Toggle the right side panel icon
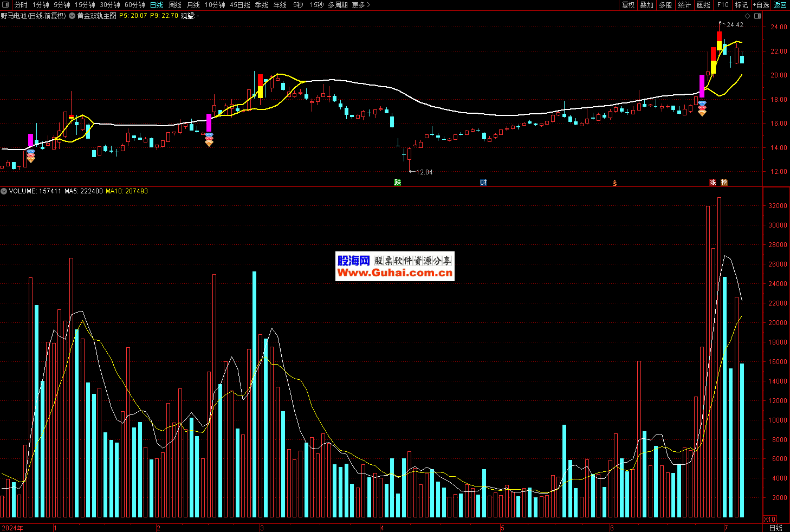 [757, 16]
